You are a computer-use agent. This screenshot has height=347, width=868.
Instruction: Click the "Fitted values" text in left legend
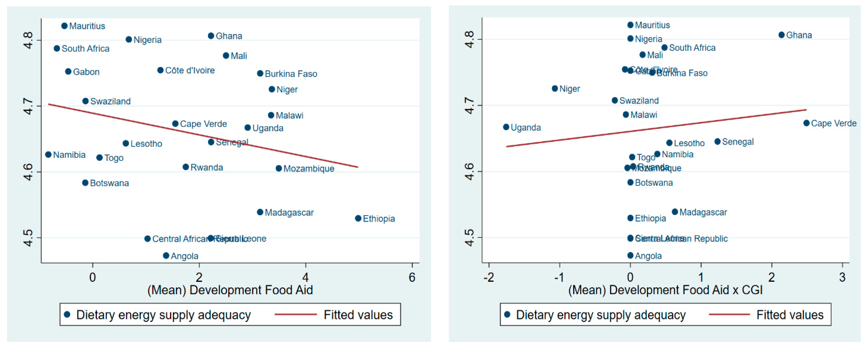358,315
